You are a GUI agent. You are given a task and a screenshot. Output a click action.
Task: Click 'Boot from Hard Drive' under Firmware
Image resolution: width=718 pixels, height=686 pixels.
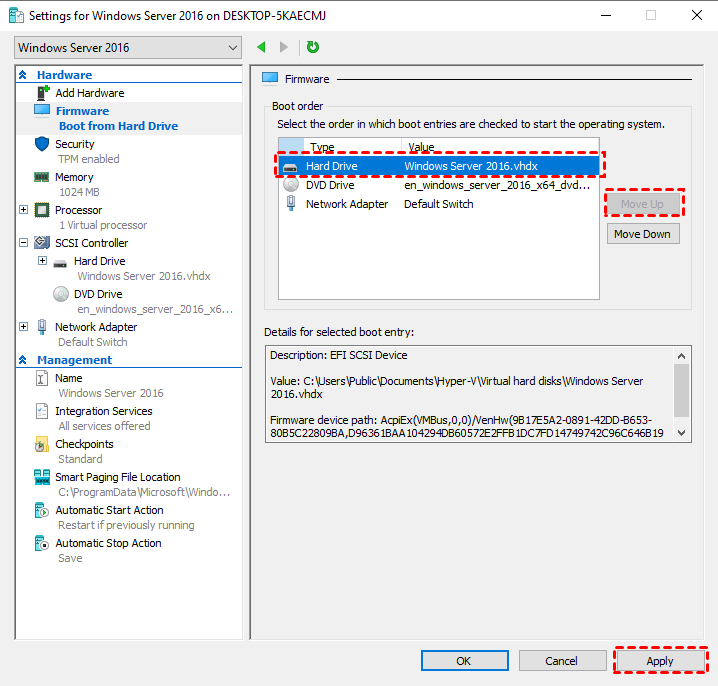tap(119, 126)
